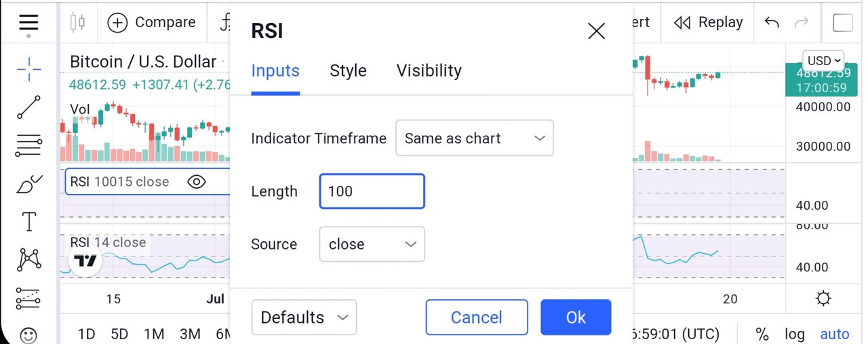Toggle the auto scale option
This screenshot has width=868, height=344.
(835, 334)
